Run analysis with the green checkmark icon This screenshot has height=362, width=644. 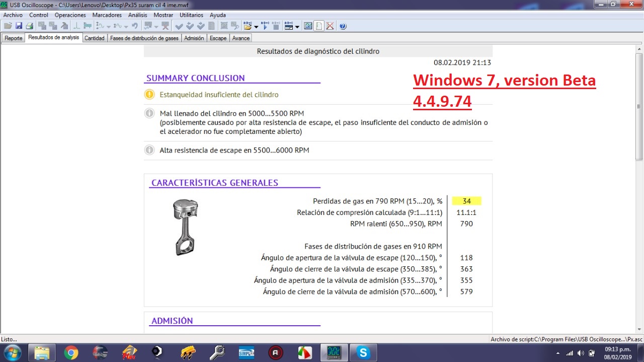[179, 26]
